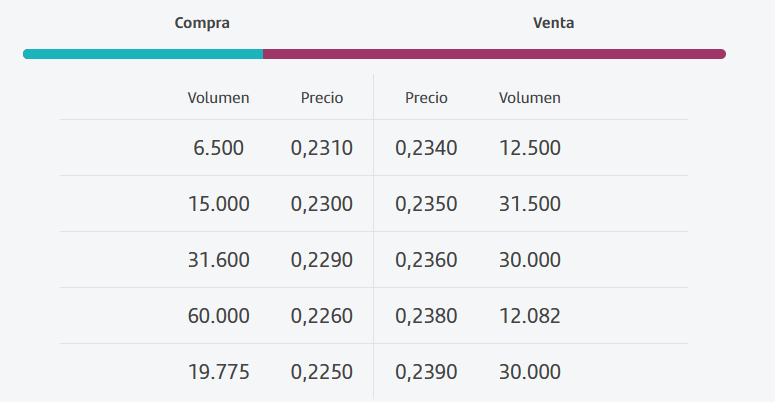Viewport: 775px width, 402px height.
Task: Select sell price 0,2340
Action: 426,148
